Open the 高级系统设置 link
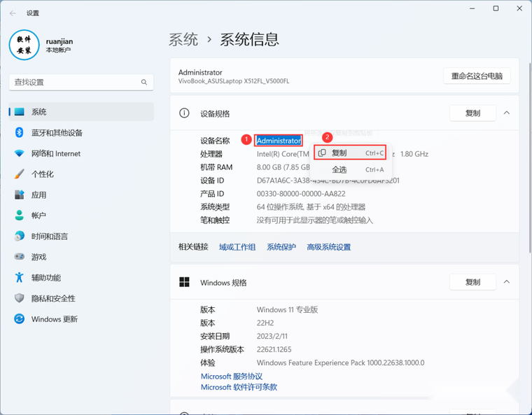This screenshot has height=415, width=532. point(329,247)
